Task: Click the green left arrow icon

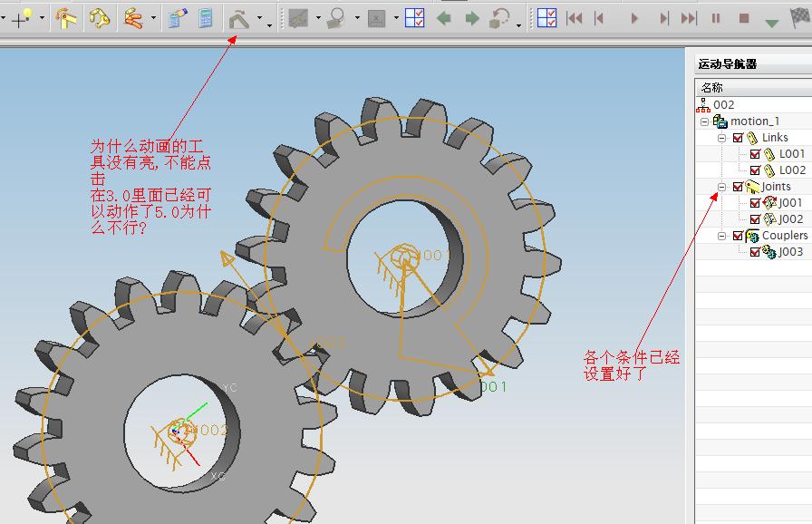Action: (x=443, y=19)
